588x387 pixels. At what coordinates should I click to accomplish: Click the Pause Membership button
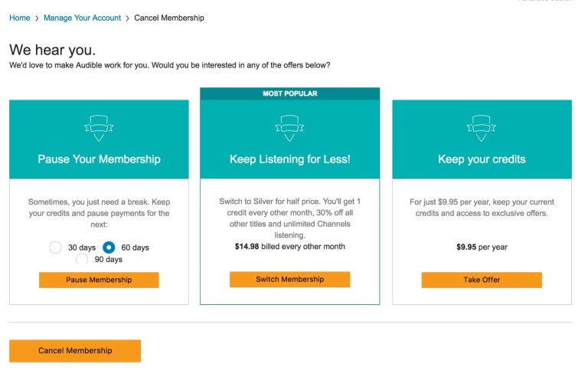pyautogui.click(x=99, y=280)
